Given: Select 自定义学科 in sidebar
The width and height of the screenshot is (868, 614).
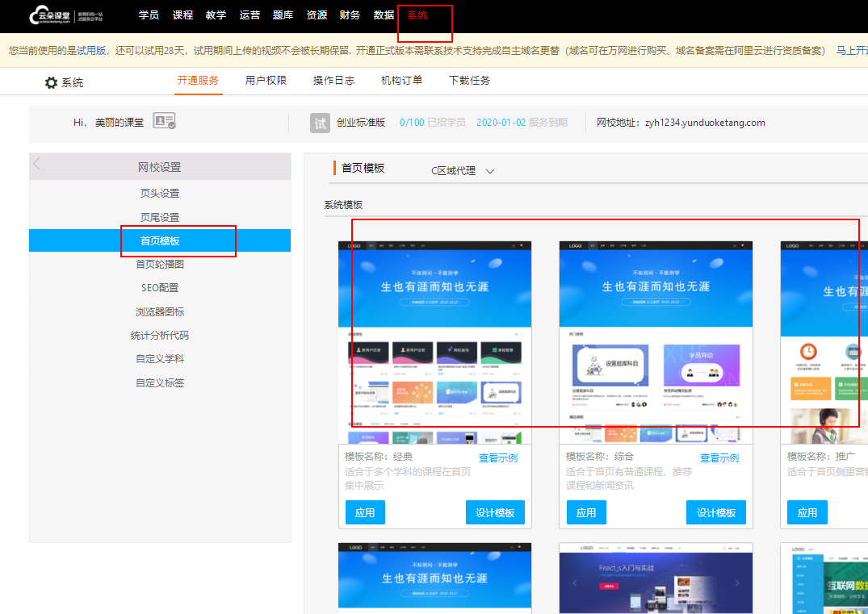Looking at the screenshot, I should coord(160,359).
